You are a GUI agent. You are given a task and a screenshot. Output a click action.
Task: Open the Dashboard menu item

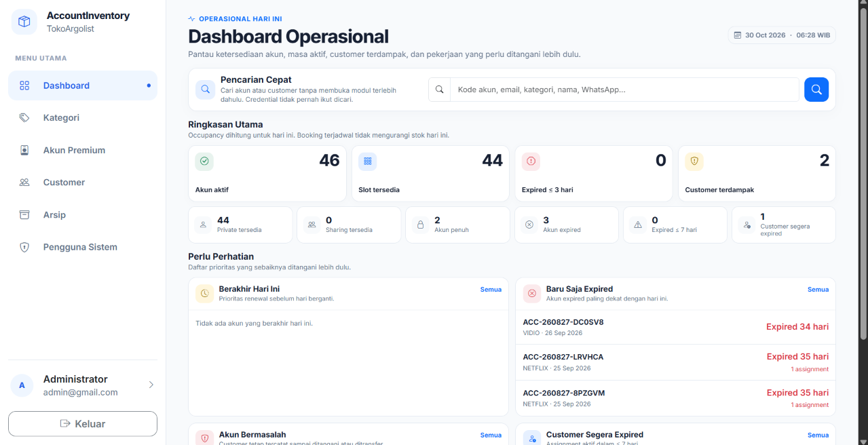(x=83, y=85)
